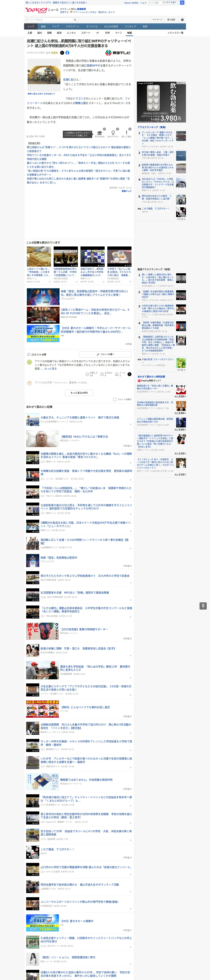The image size is (210, 980).
Task: Select the ライブ tab in the dark bar
Action: tap(56, 27)
